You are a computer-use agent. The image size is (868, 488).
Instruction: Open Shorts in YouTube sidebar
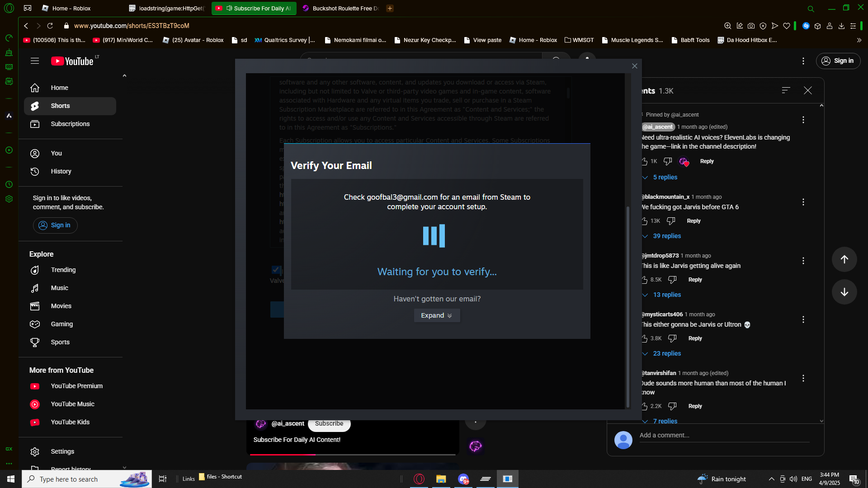(x=70, y=106)
